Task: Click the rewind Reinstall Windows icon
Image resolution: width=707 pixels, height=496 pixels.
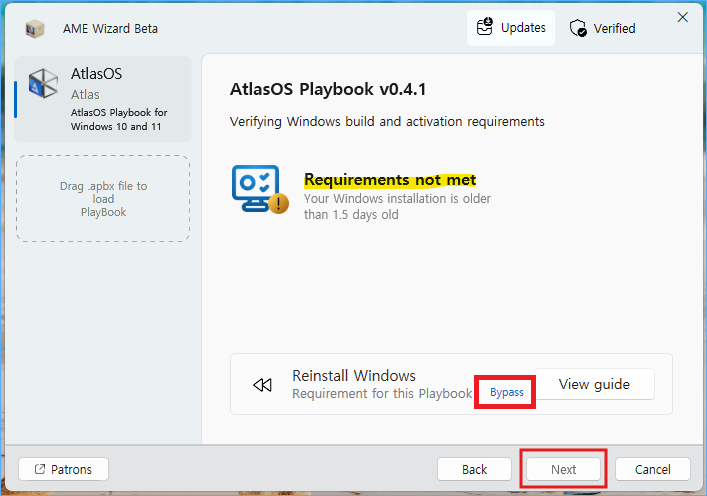Action: click(x=262, y=385)
